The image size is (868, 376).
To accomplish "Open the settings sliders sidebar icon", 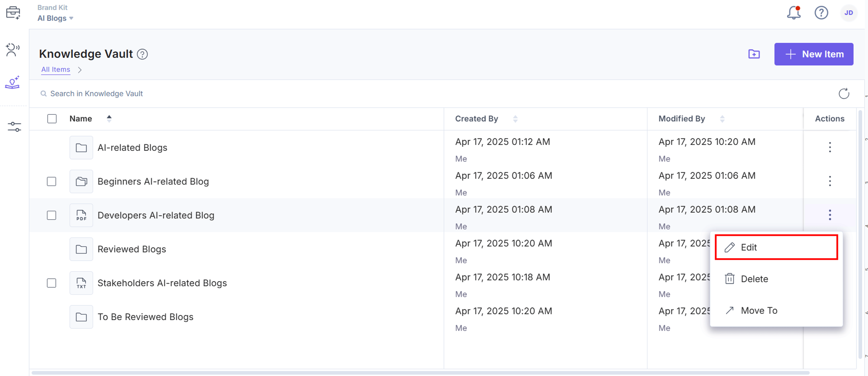I will point(14,127).
